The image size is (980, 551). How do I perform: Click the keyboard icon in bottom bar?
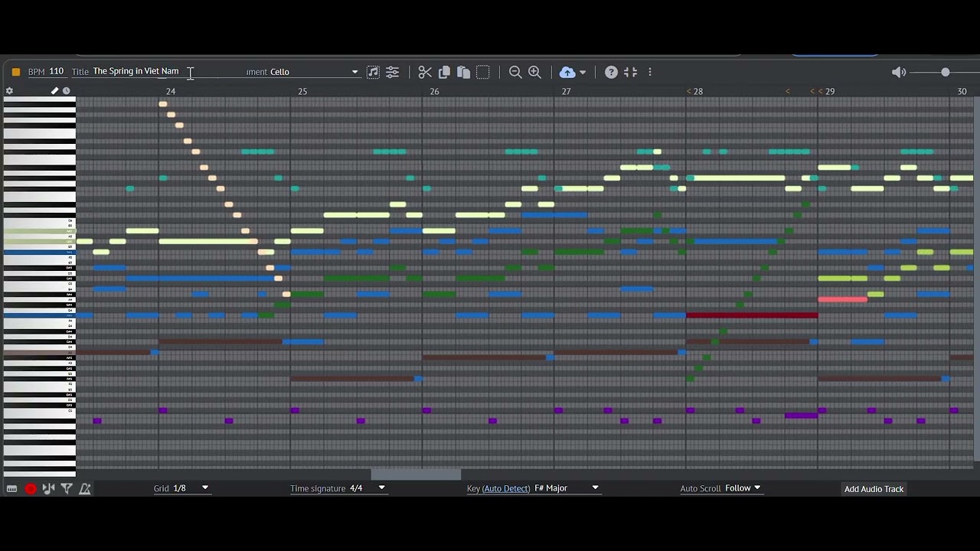11,488
